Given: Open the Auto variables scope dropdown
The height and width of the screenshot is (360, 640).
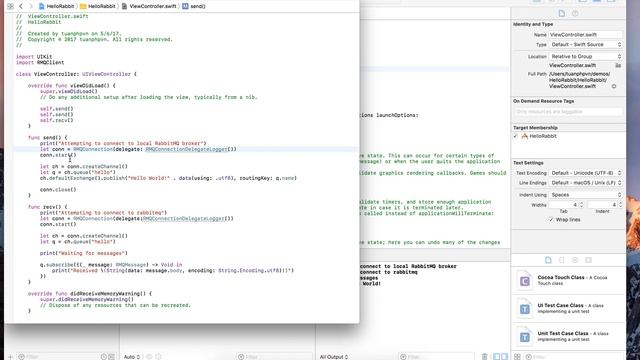Looking at the screenshot, I should coord(131,357).
